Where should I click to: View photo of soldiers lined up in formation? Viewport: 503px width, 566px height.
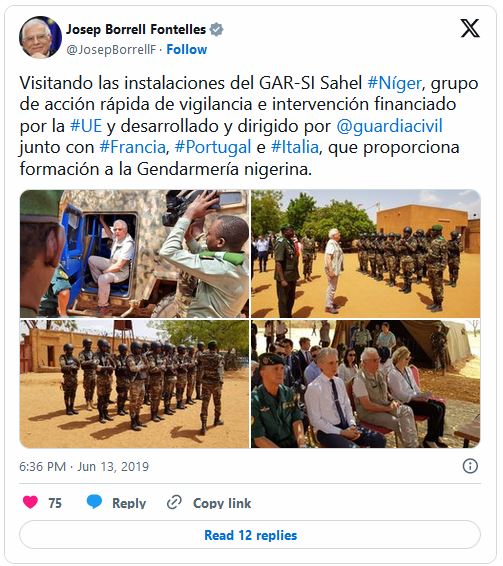134,384
